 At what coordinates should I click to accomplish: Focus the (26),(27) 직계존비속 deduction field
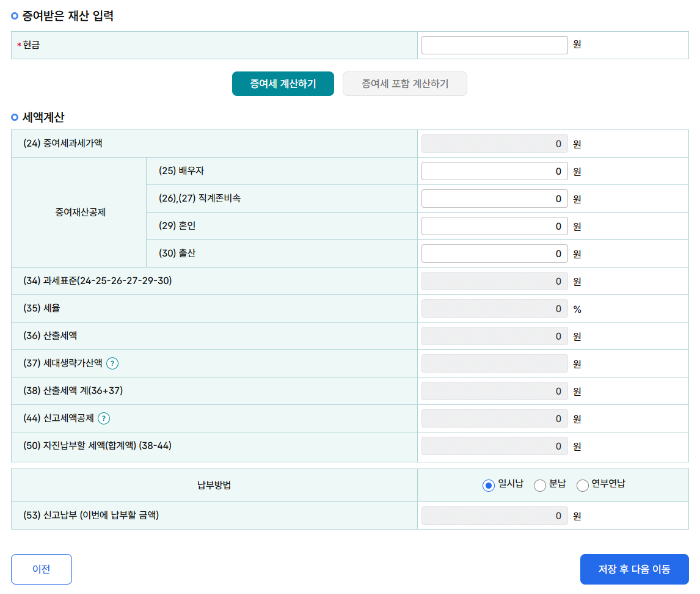pos(494,199)
